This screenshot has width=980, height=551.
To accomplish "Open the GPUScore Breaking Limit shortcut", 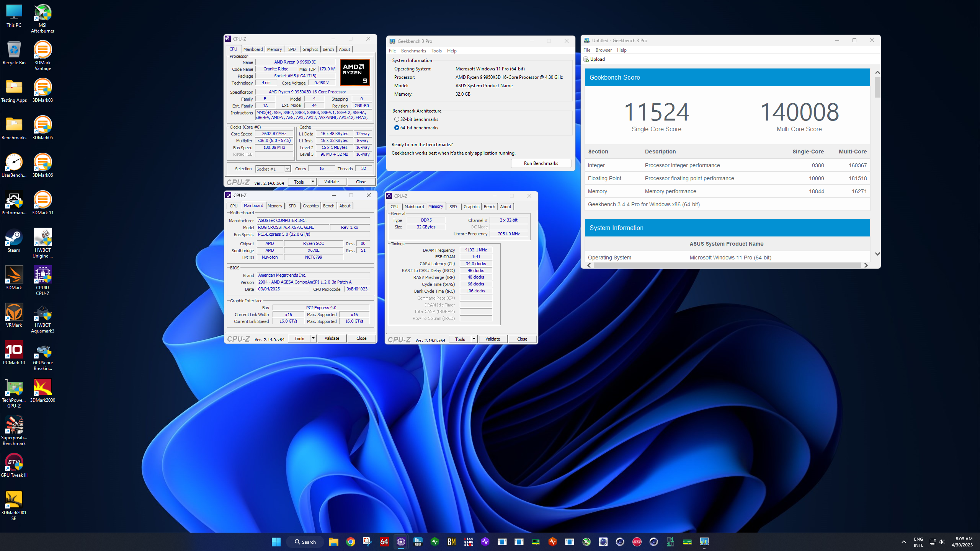I will (42, 355).
